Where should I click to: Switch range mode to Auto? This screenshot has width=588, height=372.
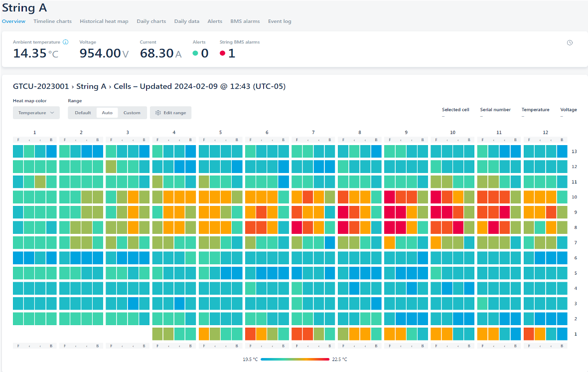107,113
